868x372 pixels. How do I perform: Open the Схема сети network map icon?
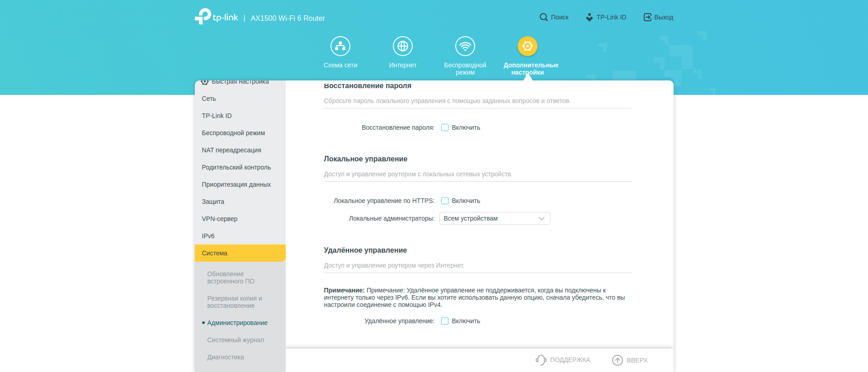point(340,46)
